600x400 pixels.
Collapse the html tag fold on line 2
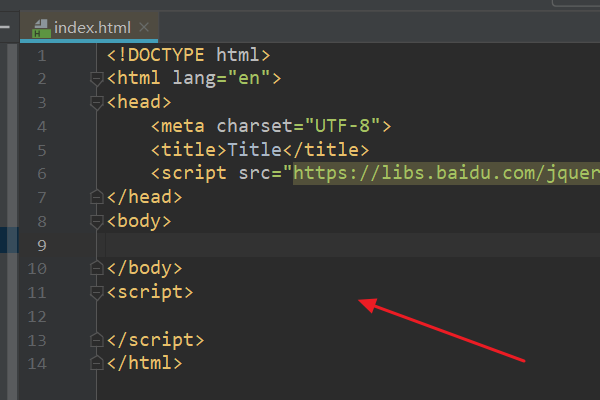tap(96, 79)
